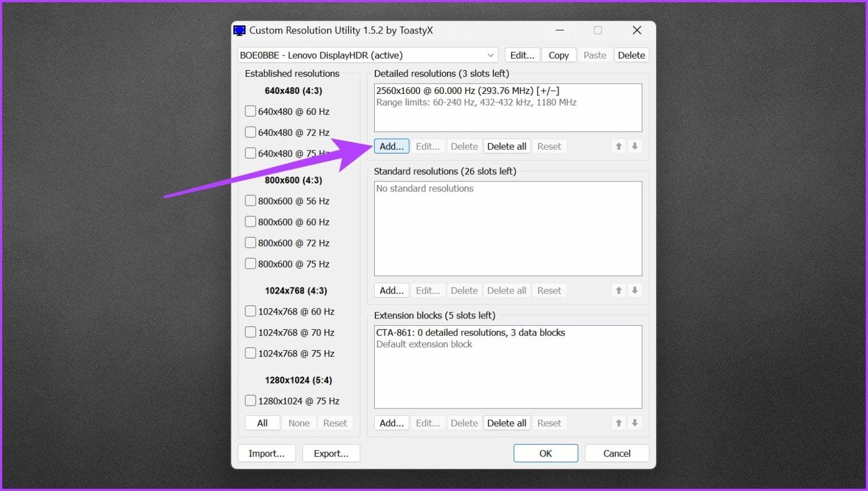Delete all extension blocks
This screenshot has width=868, height=491.
[507, 423]
